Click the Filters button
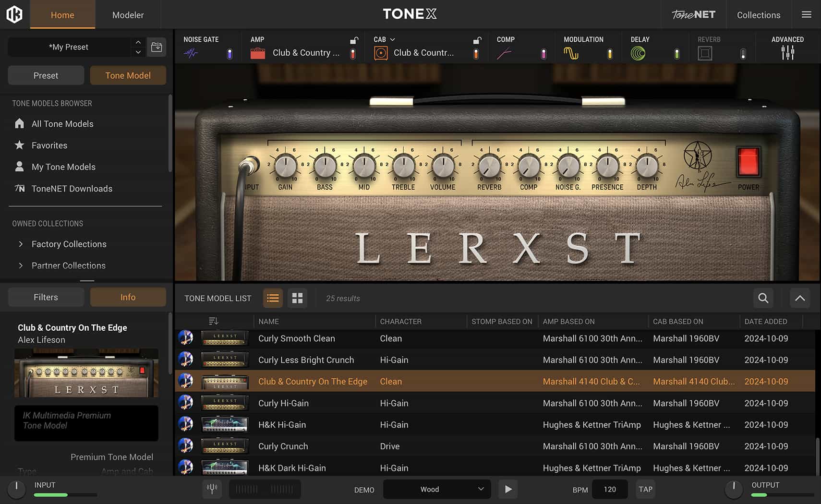The image size is (821, 504). pos(46,297)
